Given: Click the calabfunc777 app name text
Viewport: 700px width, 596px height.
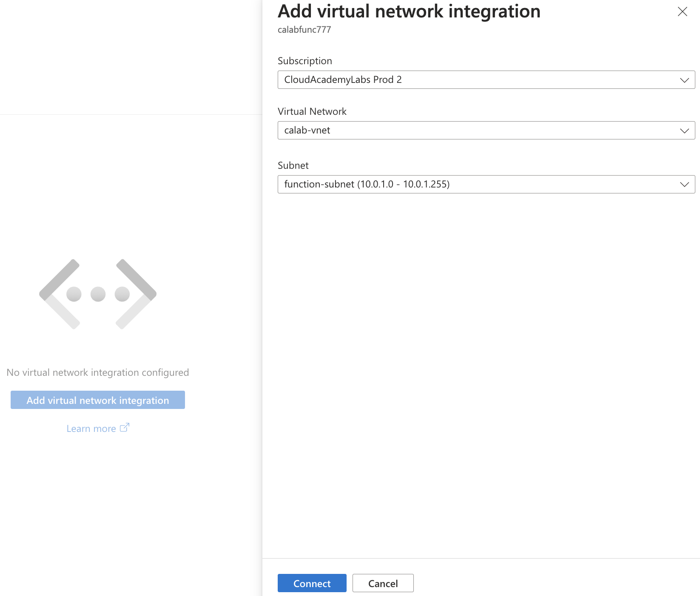Looking at the screenshot, I should (304, 29).
